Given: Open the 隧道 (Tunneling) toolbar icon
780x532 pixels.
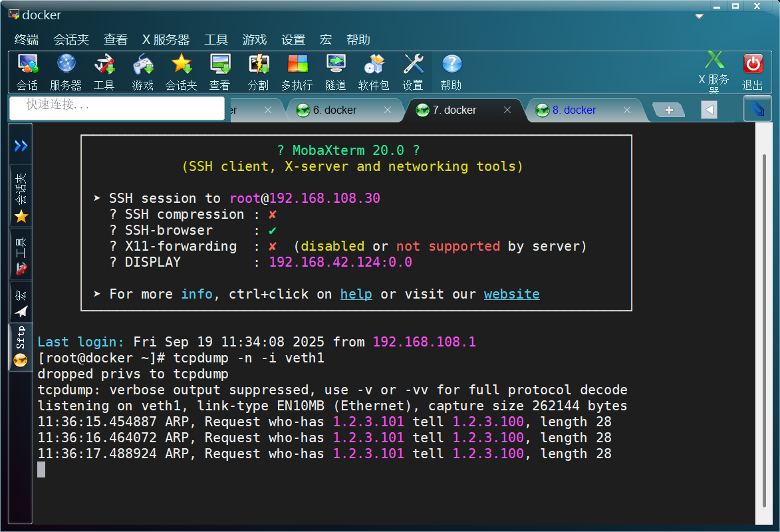Looking at the screenshot, I should click(336, 72).
